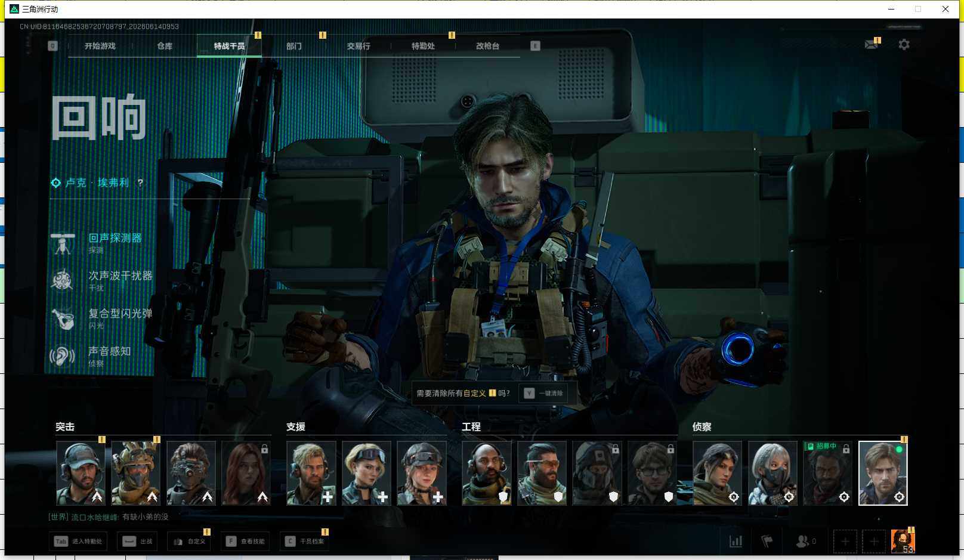This screenshot has height=560, width=964.
Task: Select the locked engineer with eyeglasses
Action: pyautogui.click(x=652, y=473)
